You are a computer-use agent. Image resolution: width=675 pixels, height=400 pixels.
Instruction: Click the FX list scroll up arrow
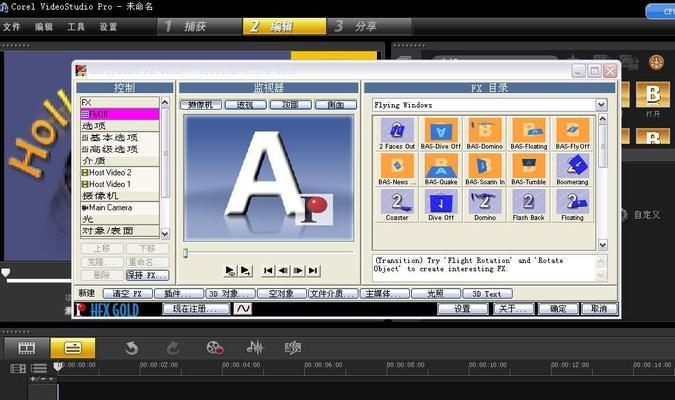(x=603, y=118)
